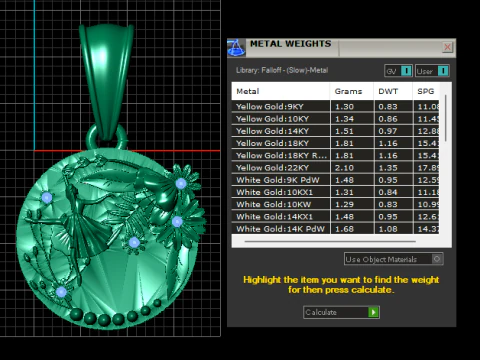480x360 pixels.
Task: Click the horizontal scrollbar under the metals table
Action: [x=330, y=241]
